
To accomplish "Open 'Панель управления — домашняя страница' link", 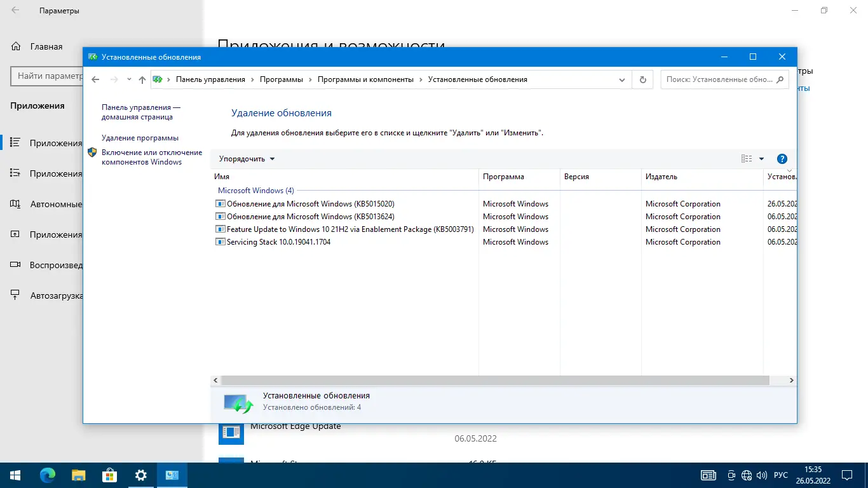I will point(141,112).
